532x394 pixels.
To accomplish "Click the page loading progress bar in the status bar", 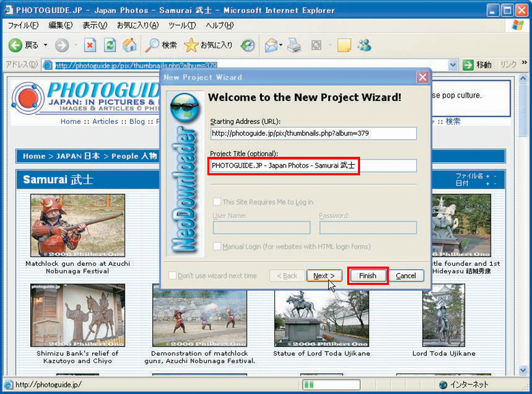I will point(331,385).
